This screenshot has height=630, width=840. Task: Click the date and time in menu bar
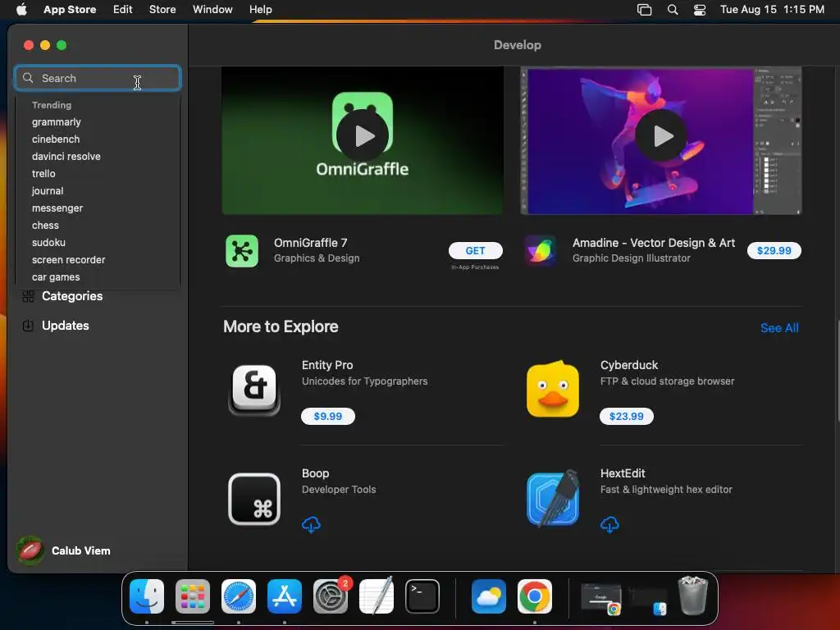point(772,9)
